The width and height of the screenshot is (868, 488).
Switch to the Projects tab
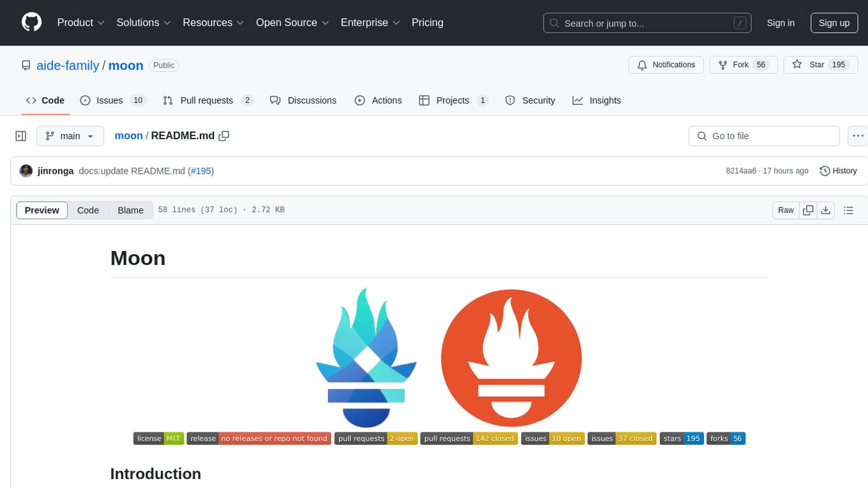(x=454, y=100)
